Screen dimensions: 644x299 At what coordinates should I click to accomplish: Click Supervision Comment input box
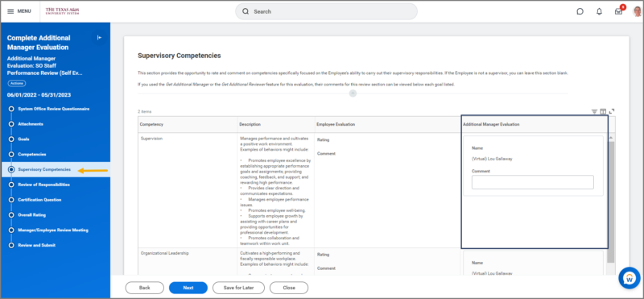click(532, 182)
